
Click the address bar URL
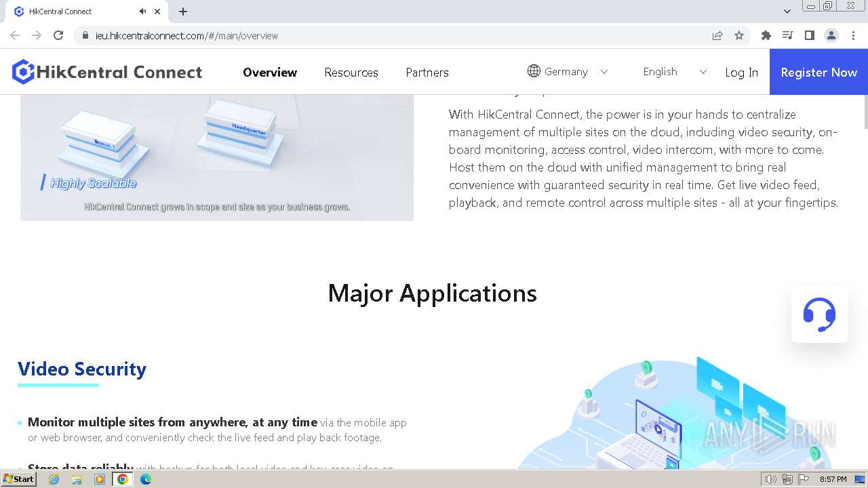point(186,36)
